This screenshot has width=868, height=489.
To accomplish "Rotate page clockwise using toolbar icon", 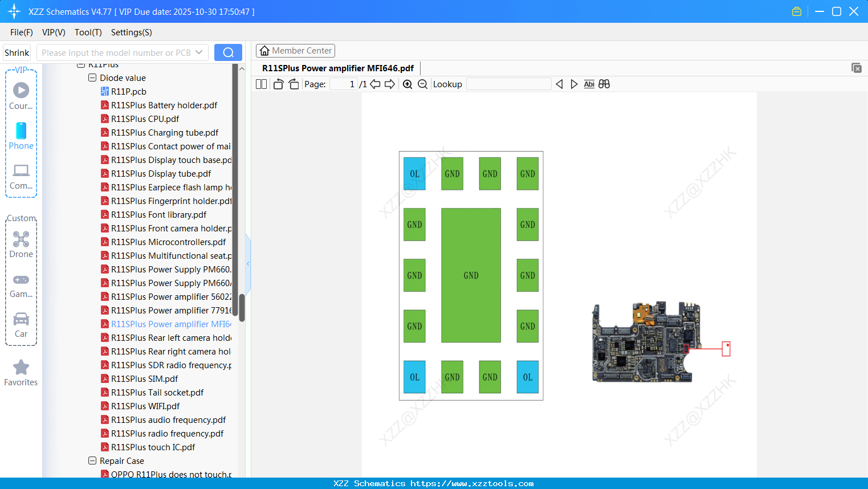I will [294, 84].
